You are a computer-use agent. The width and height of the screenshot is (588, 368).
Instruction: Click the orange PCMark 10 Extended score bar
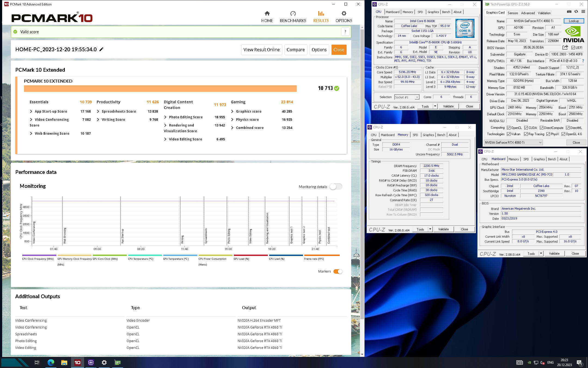pos(160,88)
